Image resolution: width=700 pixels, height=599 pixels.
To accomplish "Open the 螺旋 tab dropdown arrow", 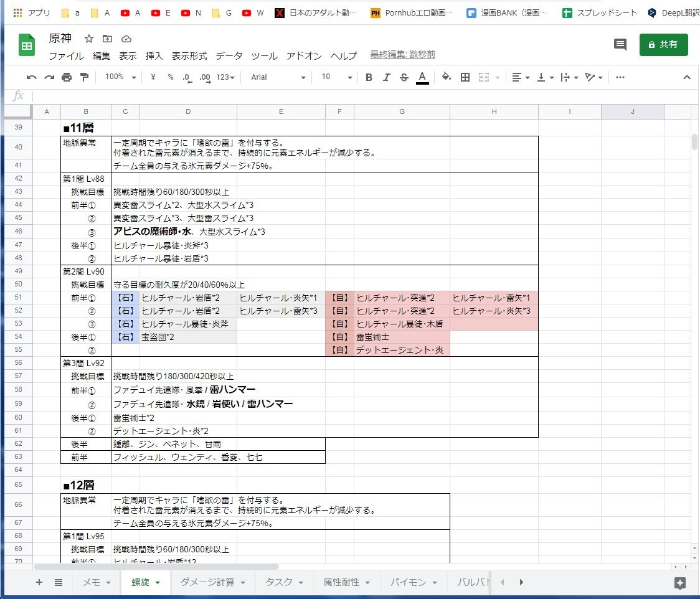I will click(x=158, y=582).
